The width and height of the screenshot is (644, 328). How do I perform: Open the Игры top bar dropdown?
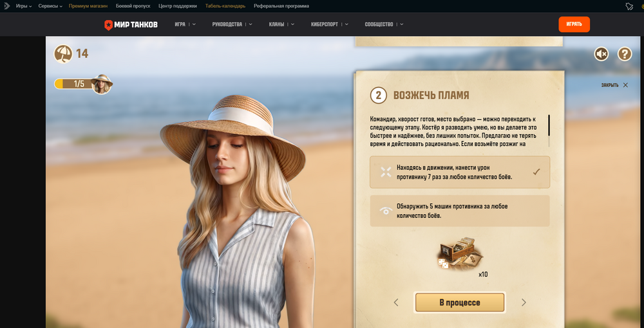[x=24, y=6]
